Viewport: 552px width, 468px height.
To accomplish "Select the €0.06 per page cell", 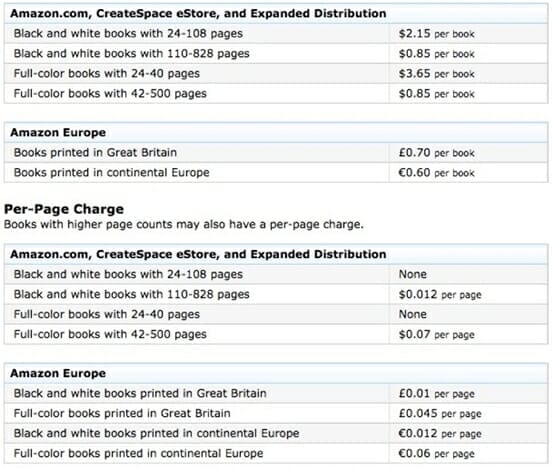I will click(469, 454).
